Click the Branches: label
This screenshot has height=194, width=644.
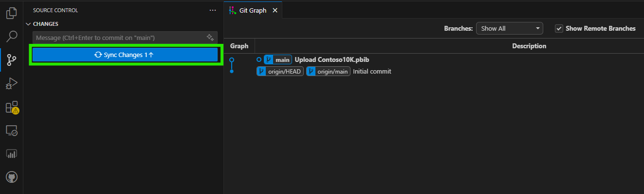pyautogui.click(x=459, y=28)
